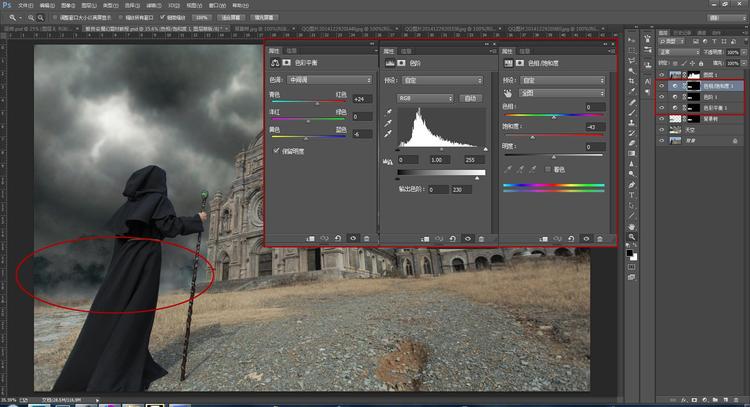Click the 适合屏幕 fit screen button
Screen dimensions: 750x407
coord(231,18)
